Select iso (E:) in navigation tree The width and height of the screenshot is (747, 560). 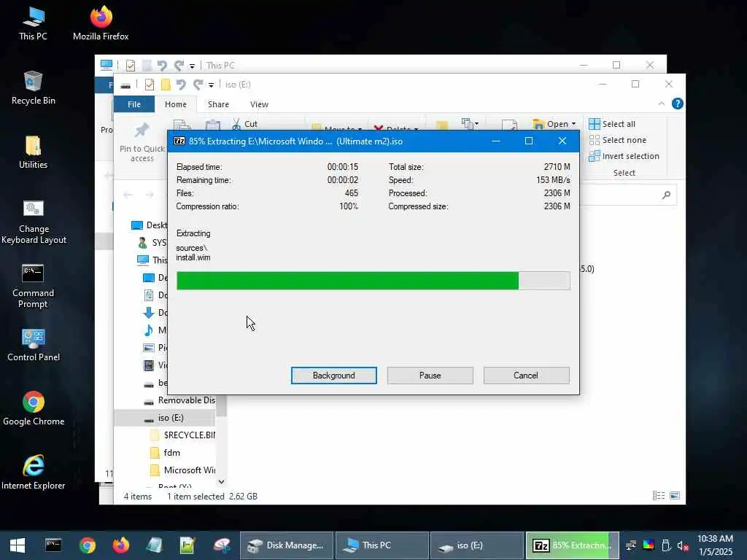coord(164,418)
